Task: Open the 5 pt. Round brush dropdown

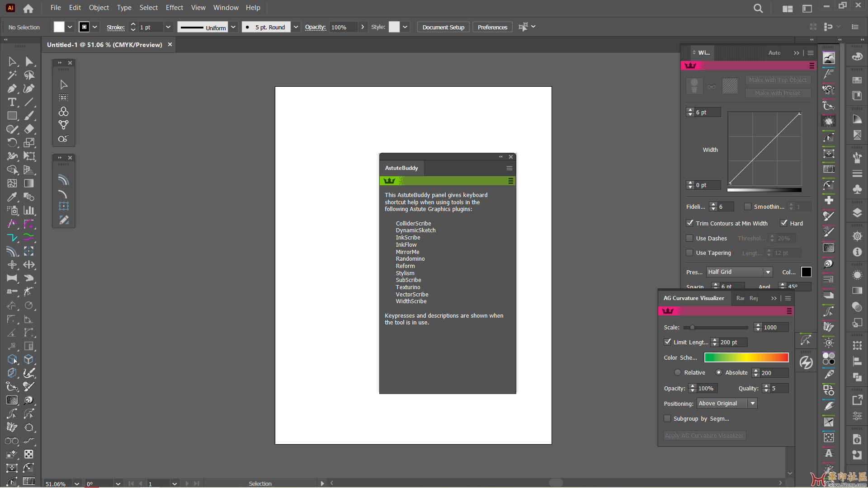Action: coord(296,27)
